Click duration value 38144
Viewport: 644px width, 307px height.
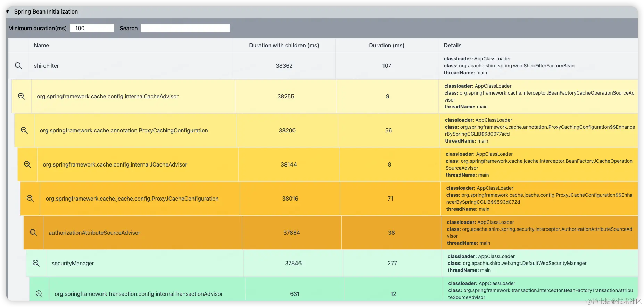289,164
